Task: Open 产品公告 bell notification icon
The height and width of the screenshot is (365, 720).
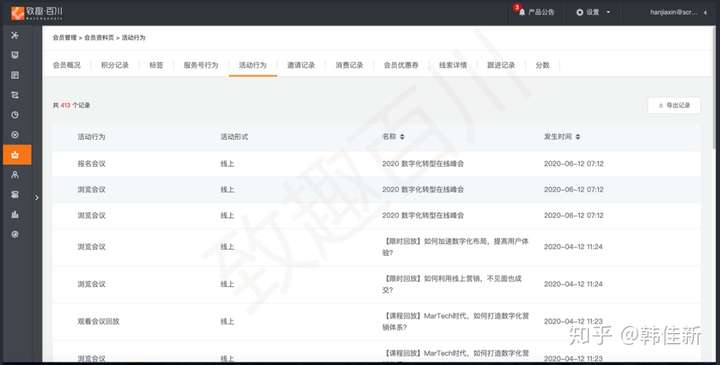Action: (522, 12)
